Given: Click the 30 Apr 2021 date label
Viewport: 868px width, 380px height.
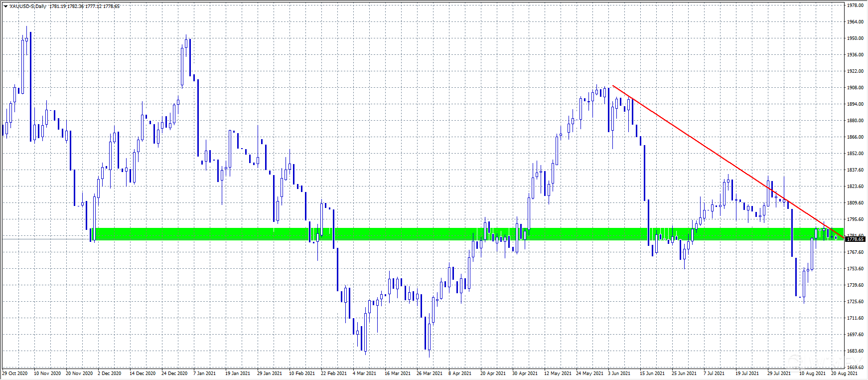Looking at the screenshot, I should pyautogui.click(x=525, y=373).
